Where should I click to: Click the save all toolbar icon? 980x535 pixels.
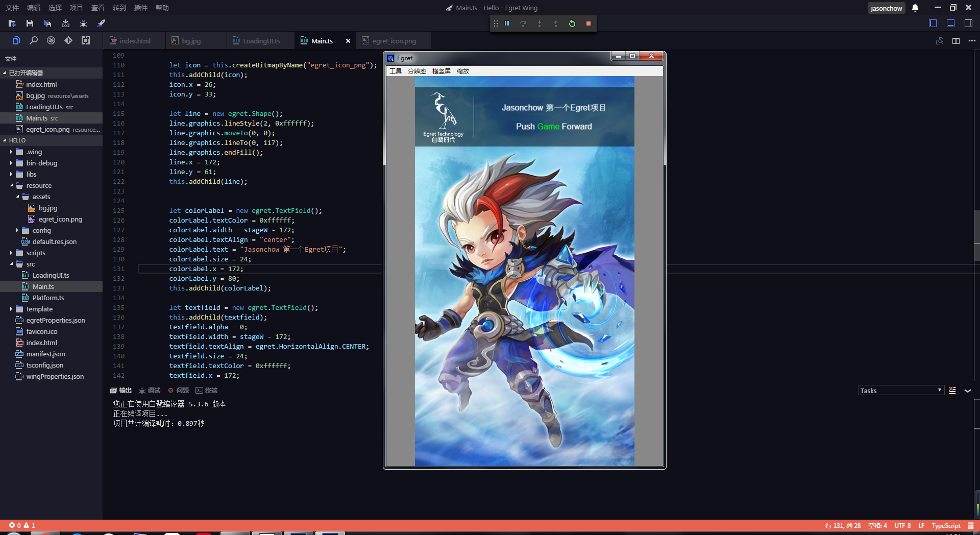[x=47, y=23]
